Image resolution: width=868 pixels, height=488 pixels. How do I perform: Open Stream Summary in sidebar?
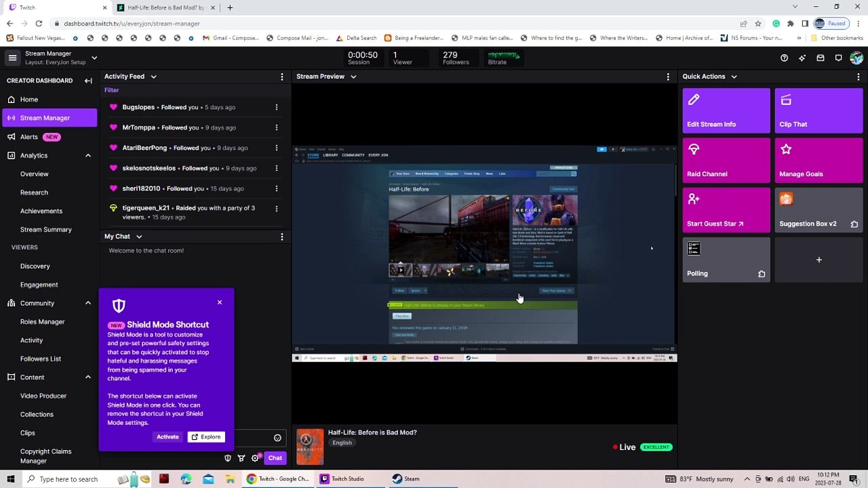coord(46,230)
